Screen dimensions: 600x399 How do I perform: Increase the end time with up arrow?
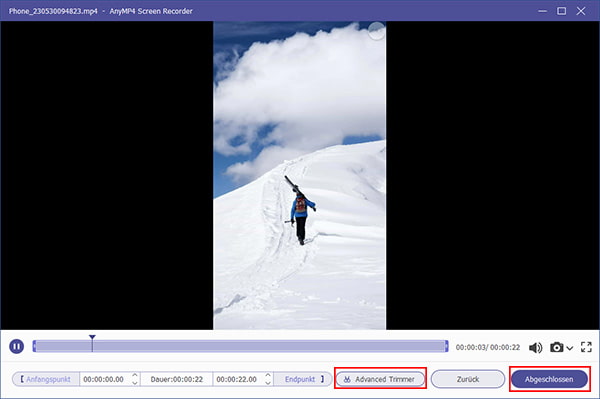(268, 376)
